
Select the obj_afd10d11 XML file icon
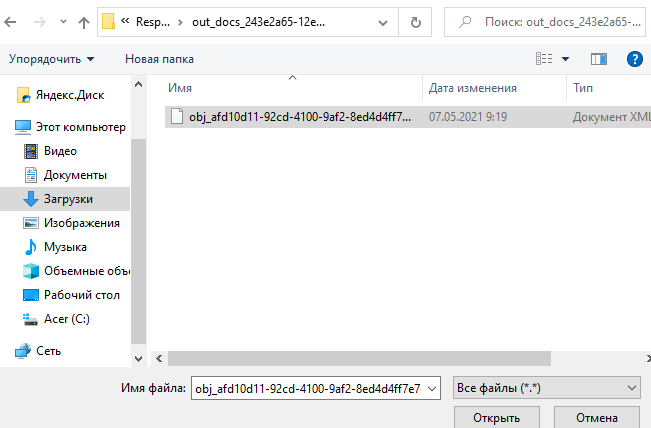[x=177, y=116]
